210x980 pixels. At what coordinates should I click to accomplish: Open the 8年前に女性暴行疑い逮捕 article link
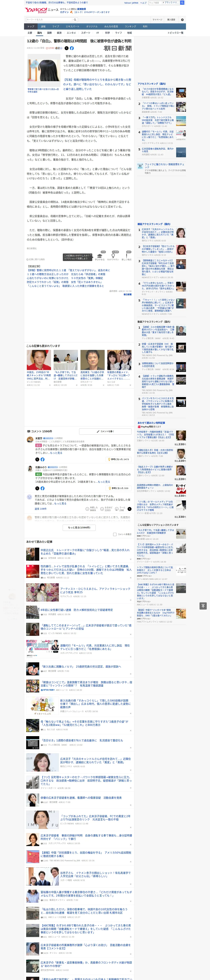(x=77, y=610)
